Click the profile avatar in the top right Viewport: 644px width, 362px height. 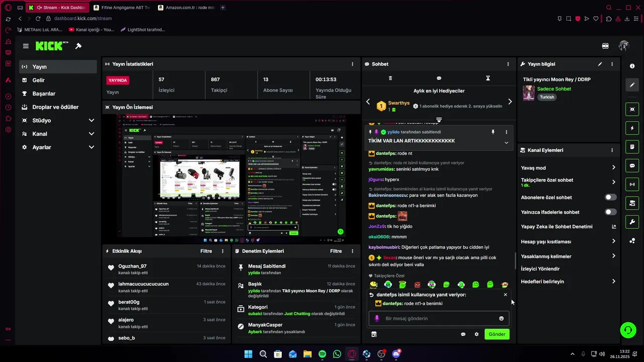click(x=624, y=46)
